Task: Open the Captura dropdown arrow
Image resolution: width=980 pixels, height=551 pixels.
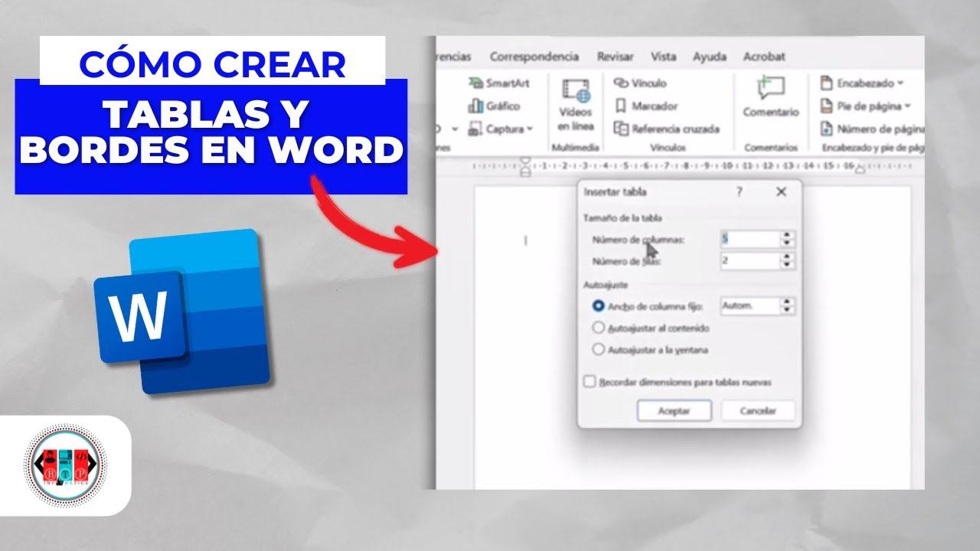Action: (x=529, y=129)
